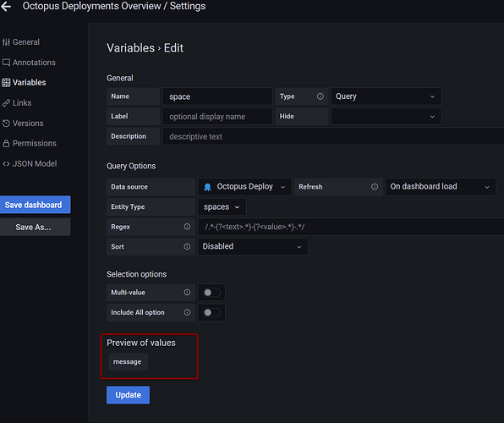
Task: Show info tooltip for Regex field
Action: tap(187, 227)
